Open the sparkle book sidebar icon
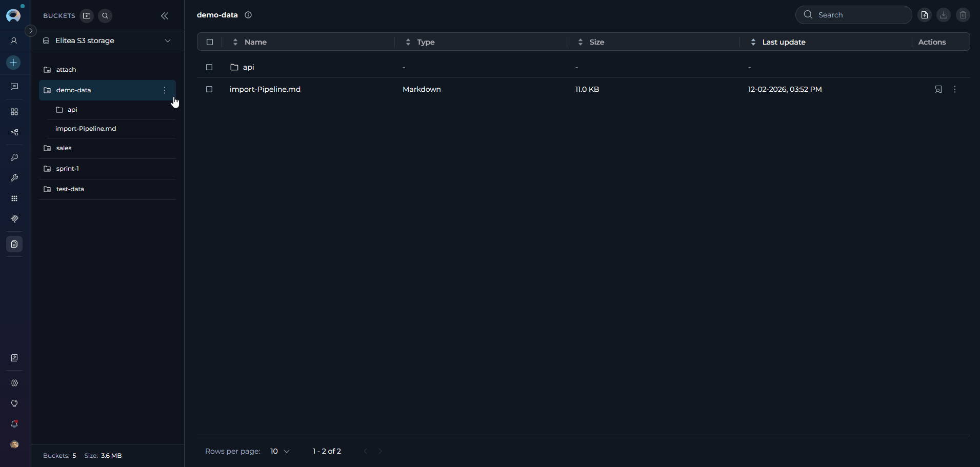 pos(14,358)
